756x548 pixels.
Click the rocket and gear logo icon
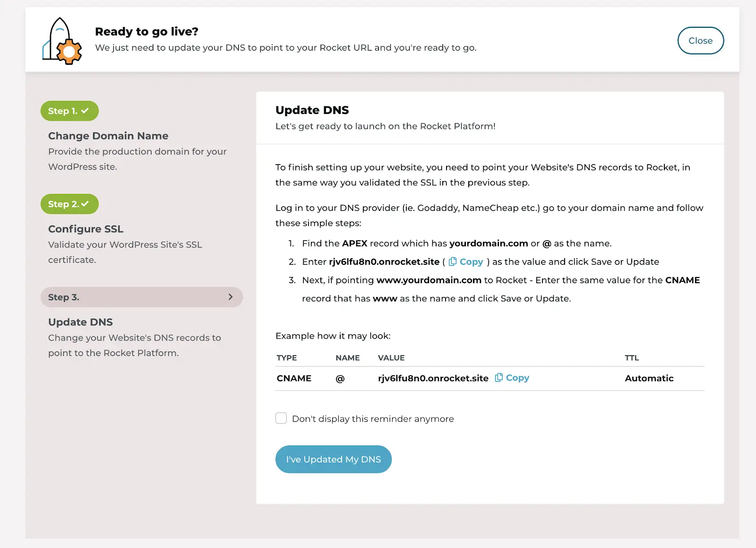click(62, 41)
